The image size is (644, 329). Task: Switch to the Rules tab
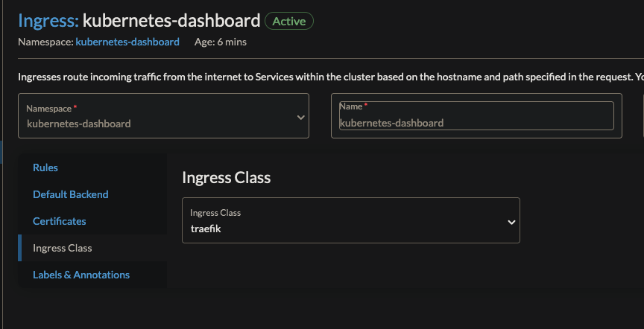(x=45, y=167)
